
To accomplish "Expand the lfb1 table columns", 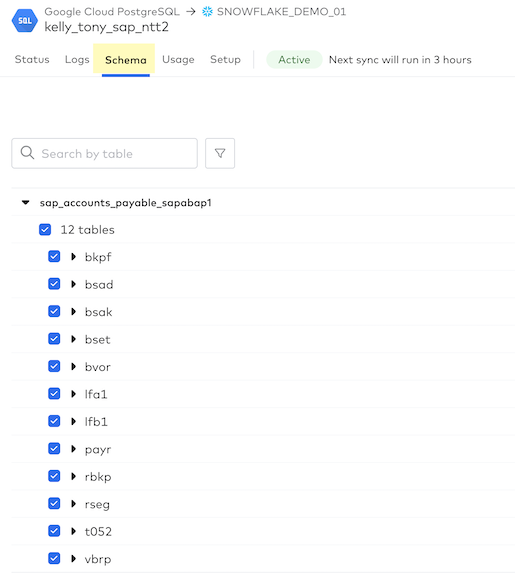I will 73,421.
